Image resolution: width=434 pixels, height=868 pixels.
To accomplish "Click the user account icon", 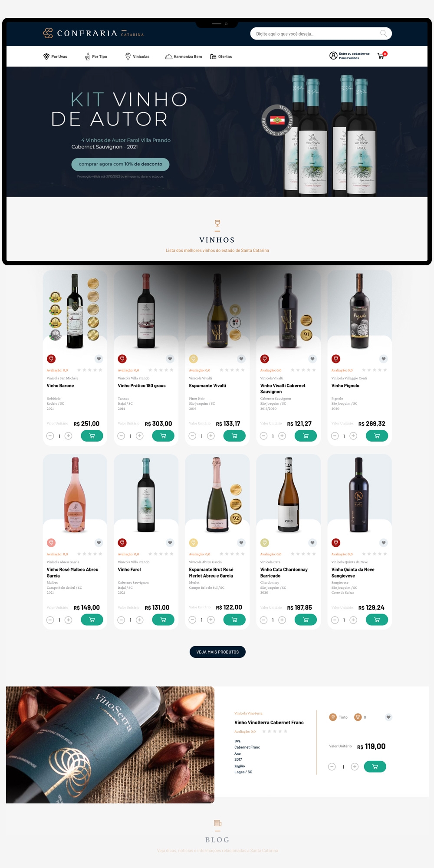I will [x=333, y=56].
